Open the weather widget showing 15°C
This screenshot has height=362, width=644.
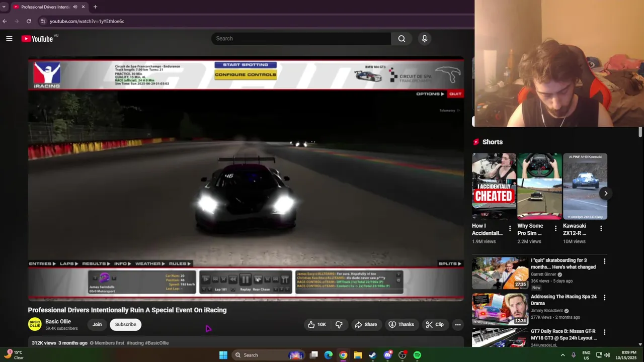(x=14, y=355)
